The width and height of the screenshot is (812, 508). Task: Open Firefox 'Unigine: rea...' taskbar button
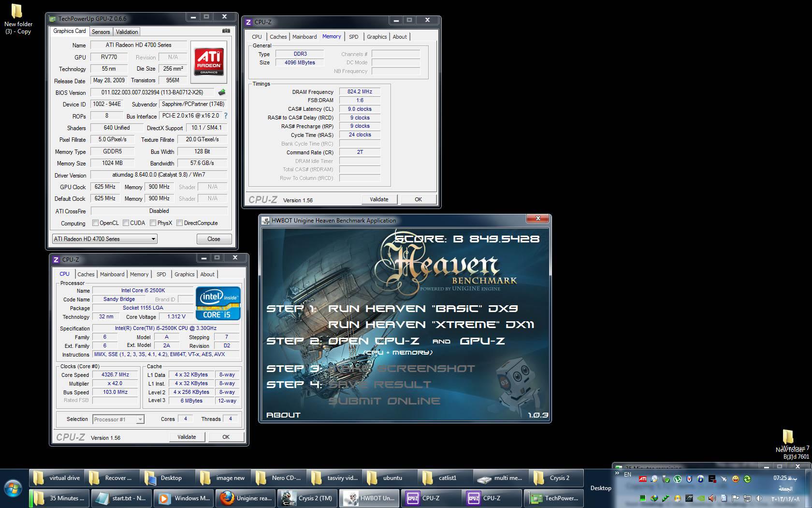tap(245, 498)
